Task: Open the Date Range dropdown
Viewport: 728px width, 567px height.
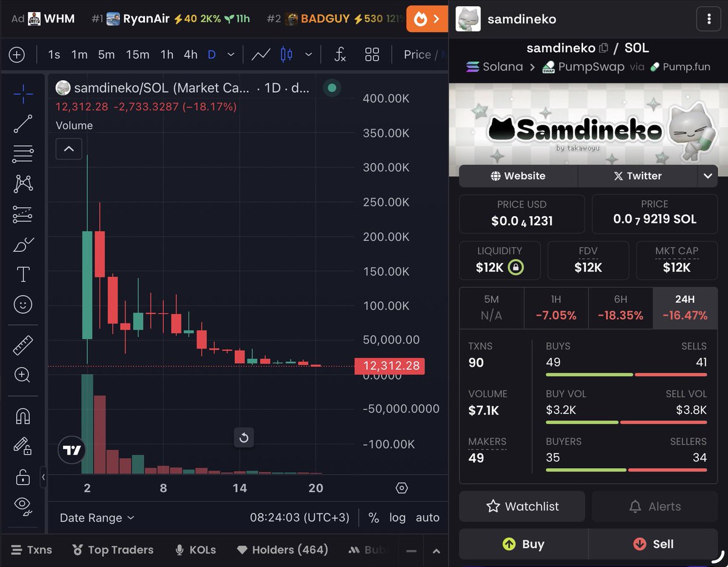Action: [97, 518]
